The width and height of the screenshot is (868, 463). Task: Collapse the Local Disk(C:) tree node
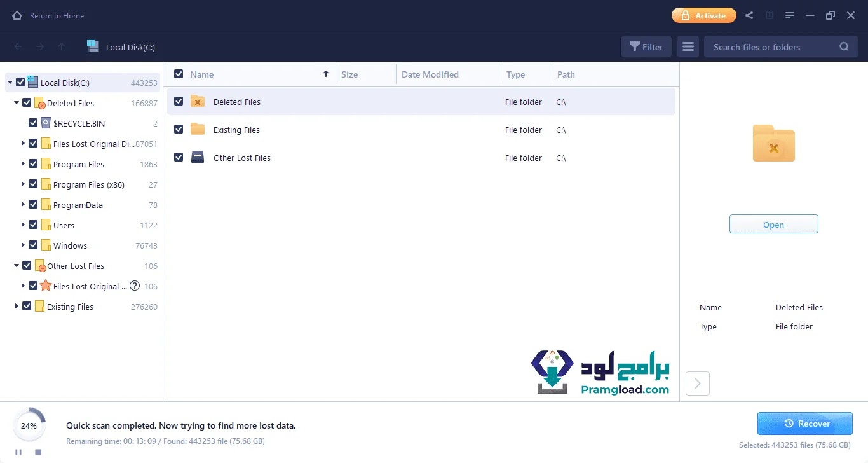click(x=10, y=83)
